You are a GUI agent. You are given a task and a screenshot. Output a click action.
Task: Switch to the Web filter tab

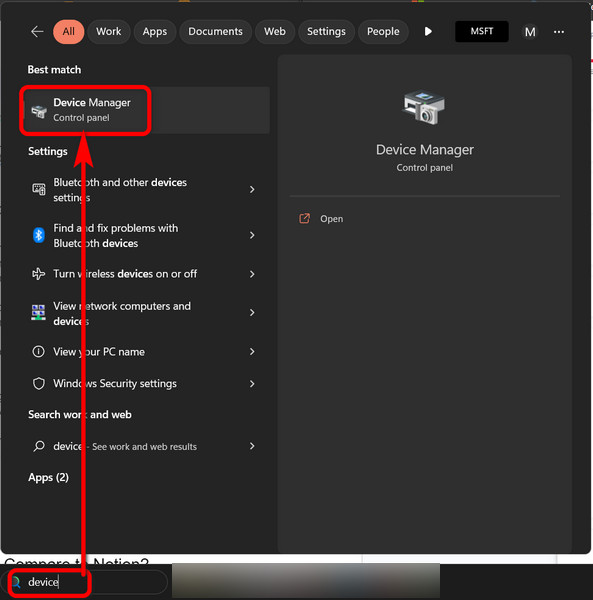click(275, 32)
